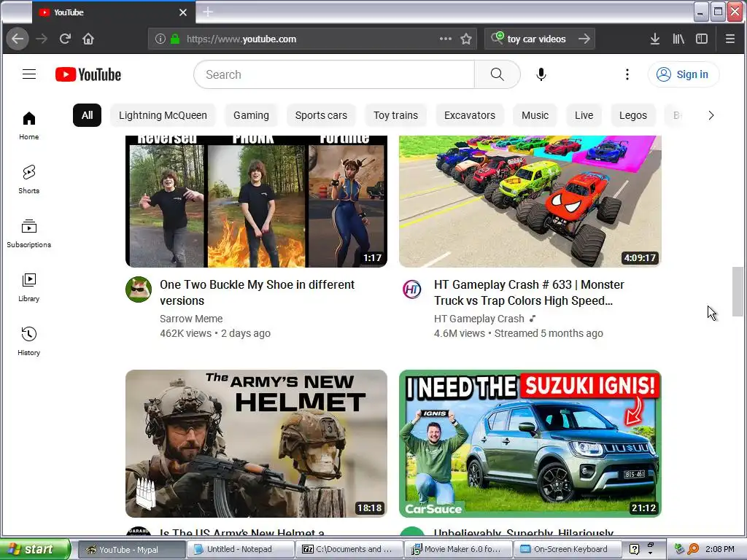This screenshot has height=560, width=747.
Task: Select the Legos filter chip
Action: pyautogui.click(x=632, y=115)
